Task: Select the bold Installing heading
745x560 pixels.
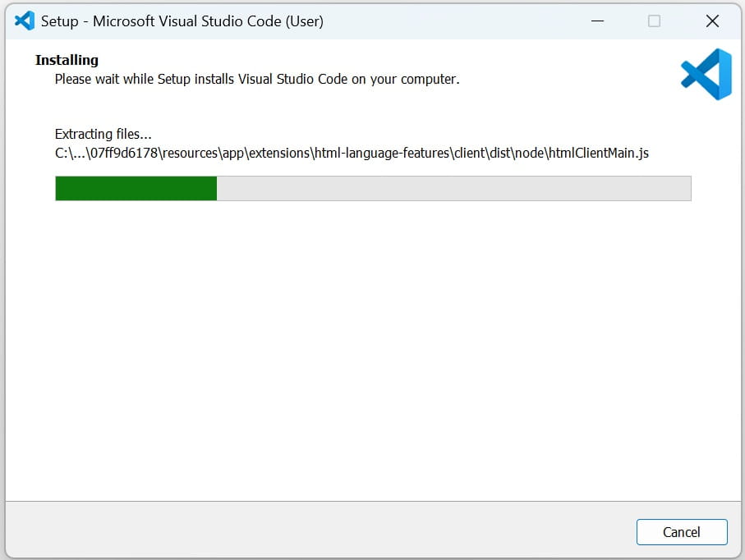Action: (66, 59)
